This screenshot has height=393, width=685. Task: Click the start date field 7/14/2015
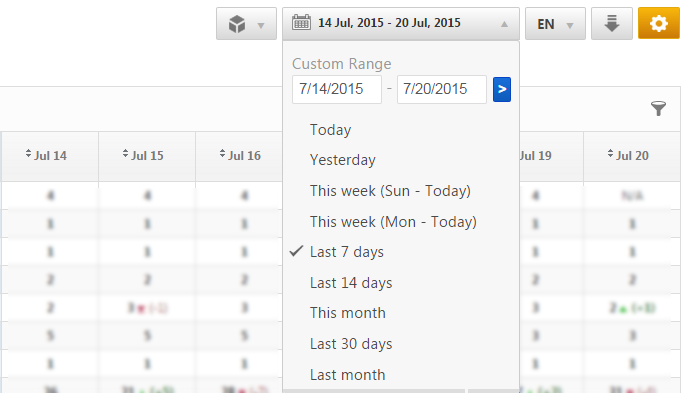point(337,90)
